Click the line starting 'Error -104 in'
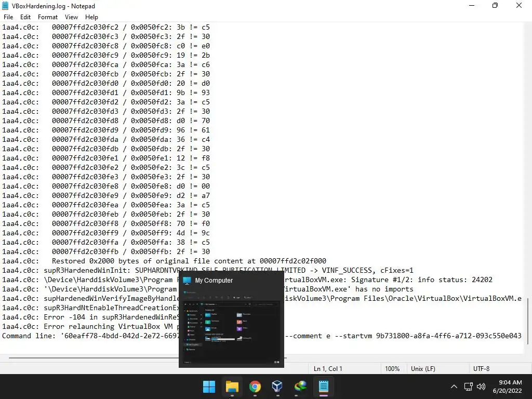Screen dimensions: 532x399 click(90, 317)
